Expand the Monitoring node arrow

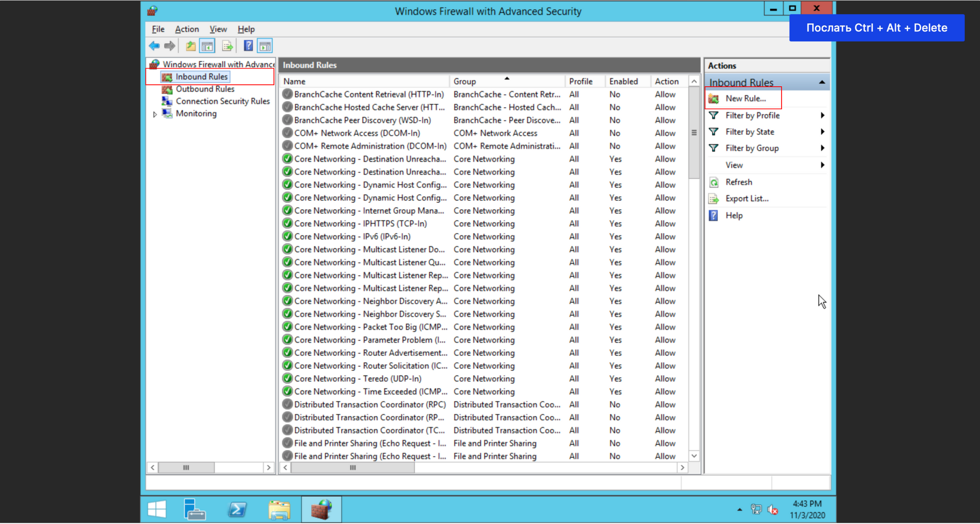(155, 114)
